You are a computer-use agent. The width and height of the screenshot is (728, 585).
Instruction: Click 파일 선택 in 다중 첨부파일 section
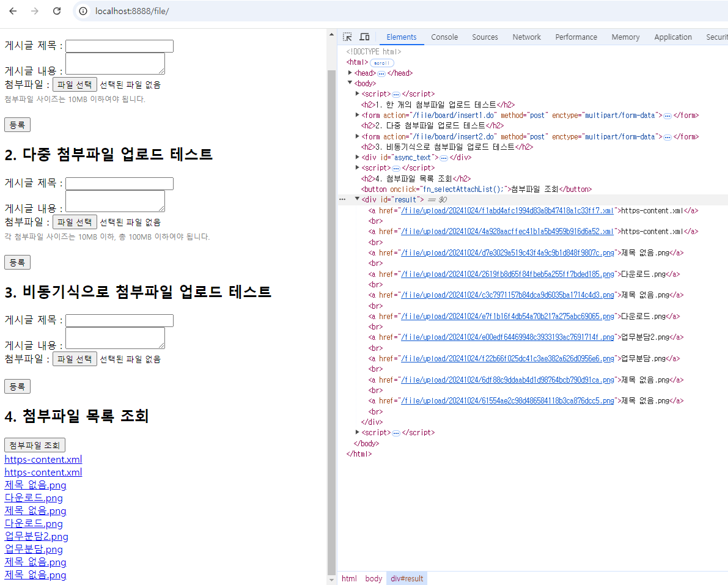75,222
